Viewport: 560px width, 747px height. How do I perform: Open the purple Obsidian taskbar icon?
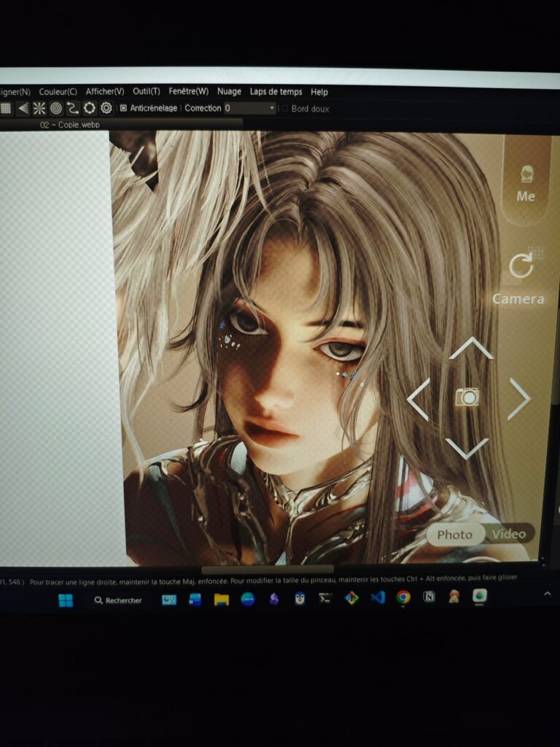pyautogui.click(x=274, y=599)
